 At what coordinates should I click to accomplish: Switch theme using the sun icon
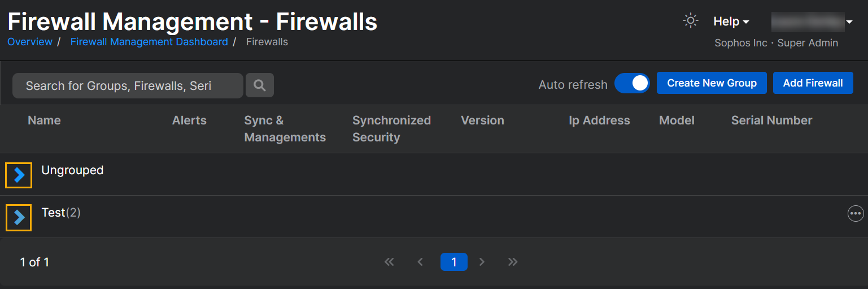(x=690, y=21)
